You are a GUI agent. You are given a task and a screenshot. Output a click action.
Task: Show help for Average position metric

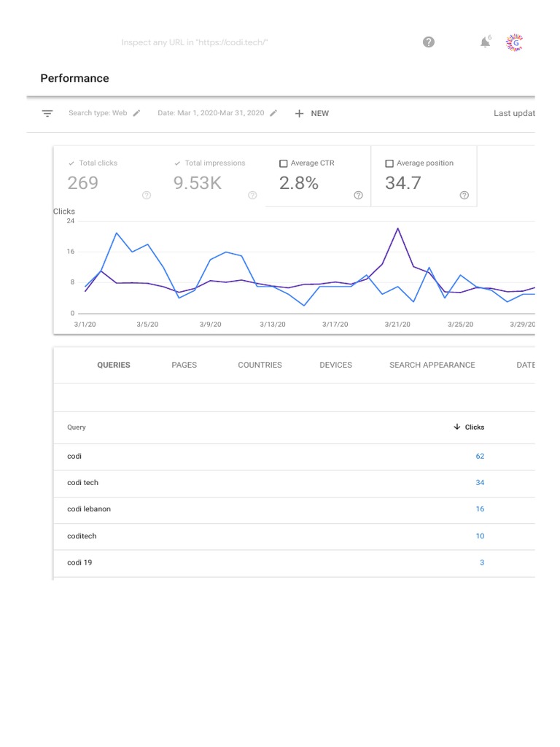[464, 195]
